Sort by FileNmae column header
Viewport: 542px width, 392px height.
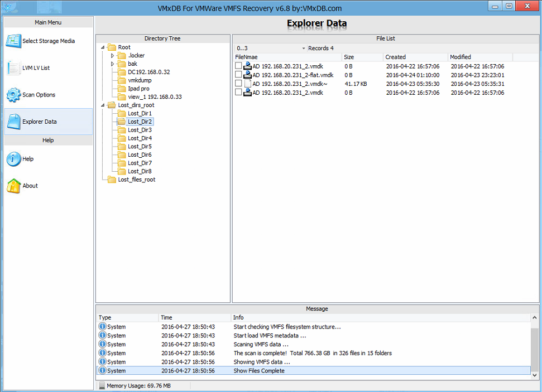(x=287, y=57)
